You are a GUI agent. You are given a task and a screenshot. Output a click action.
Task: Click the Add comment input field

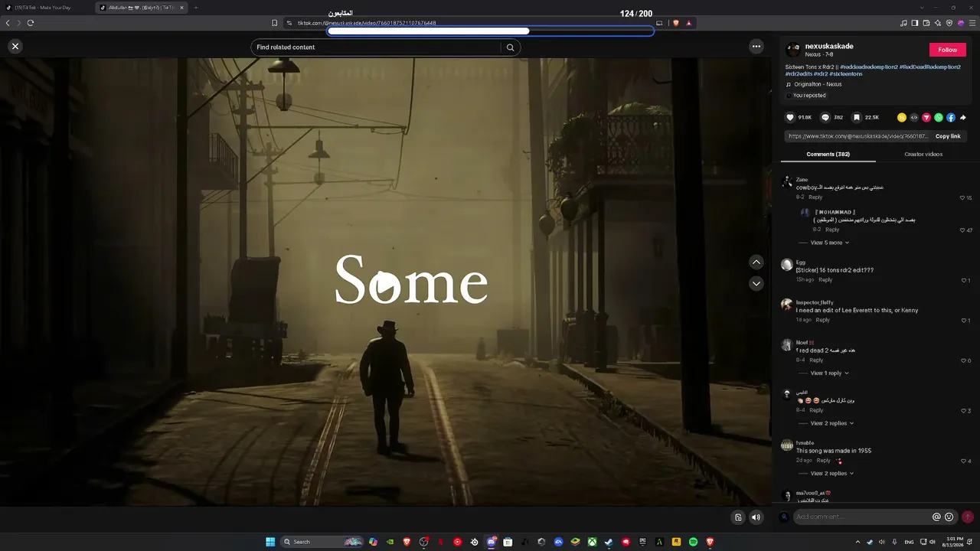[x=861, y=517]
